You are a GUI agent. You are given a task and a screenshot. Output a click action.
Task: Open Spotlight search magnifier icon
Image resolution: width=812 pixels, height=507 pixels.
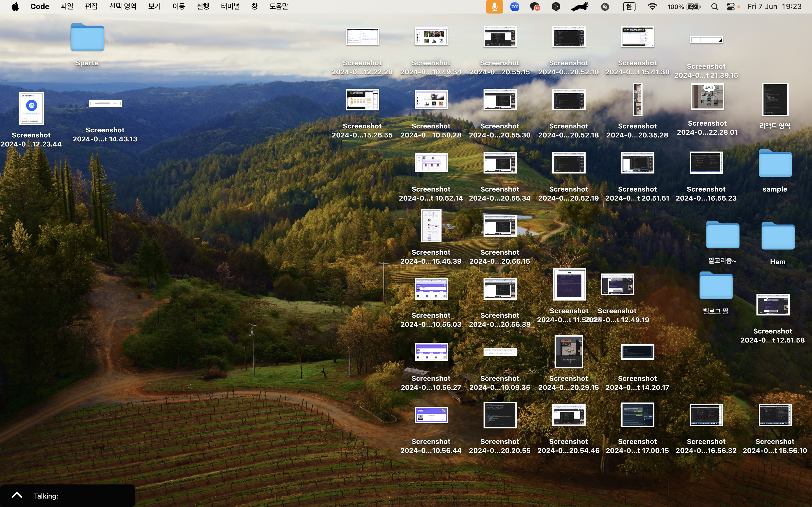coord(715,7)
